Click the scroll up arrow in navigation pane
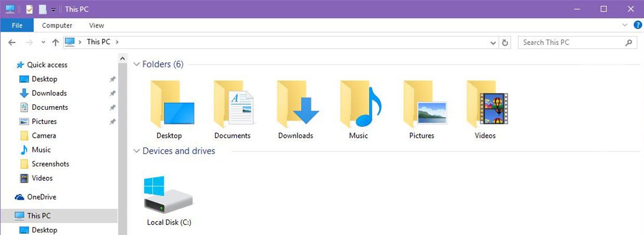 click(123, 58)
